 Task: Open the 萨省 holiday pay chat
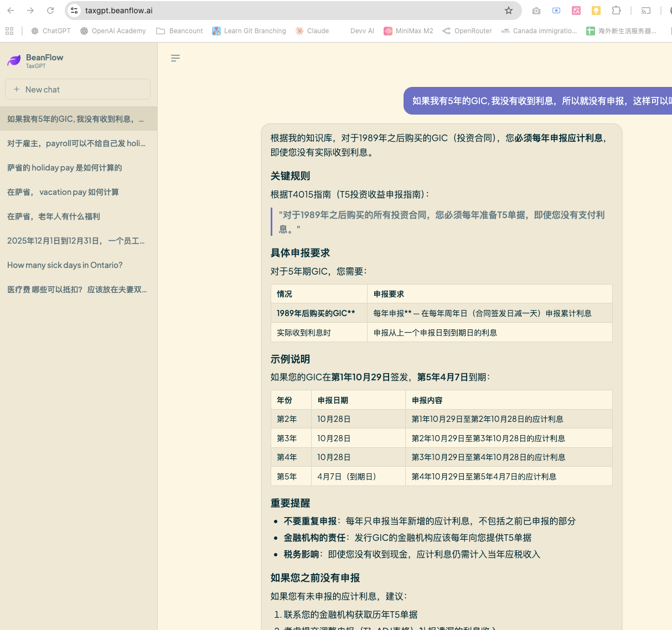(65, 168)
